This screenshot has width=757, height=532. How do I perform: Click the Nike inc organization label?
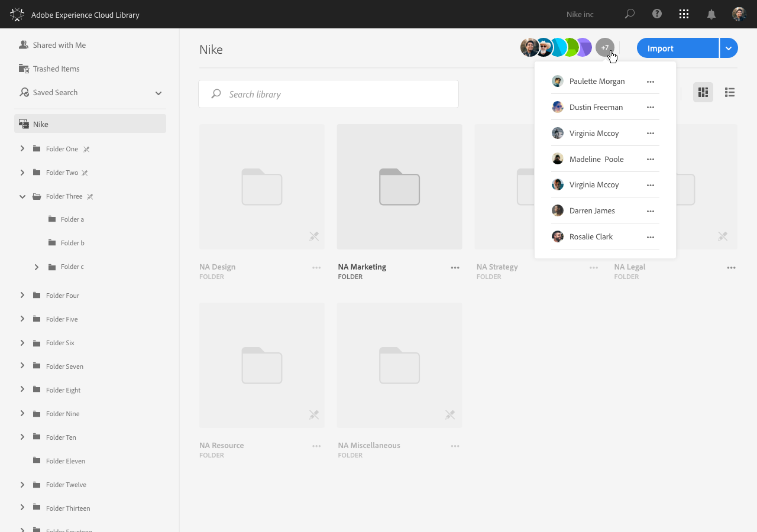[x=580, y=14]
